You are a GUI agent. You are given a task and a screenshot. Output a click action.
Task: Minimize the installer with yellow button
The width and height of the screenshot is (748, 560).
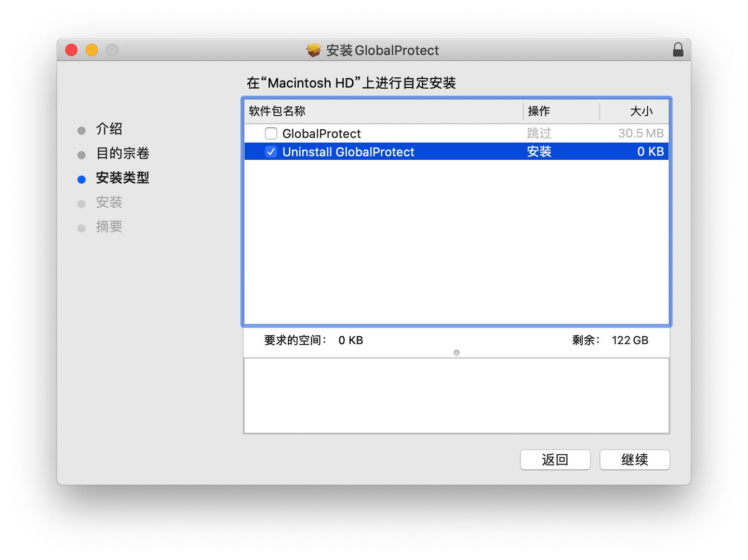point(91,50)
